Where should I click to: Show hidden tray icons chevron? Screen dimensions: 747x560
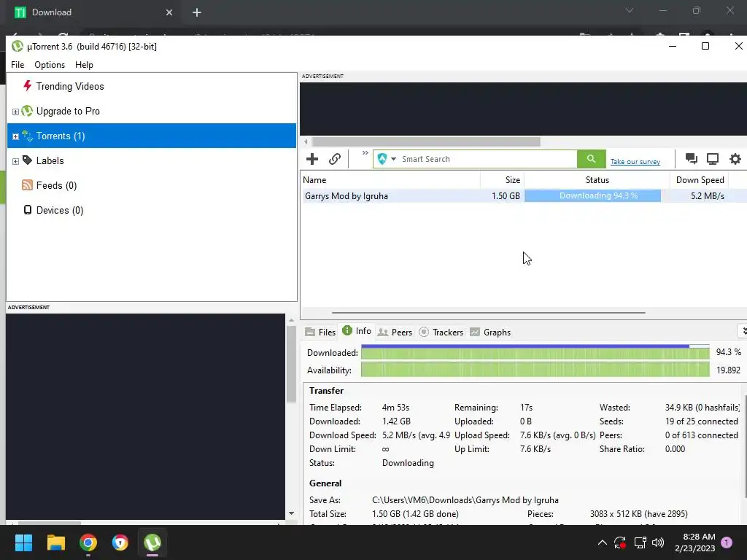coord(602,542)
